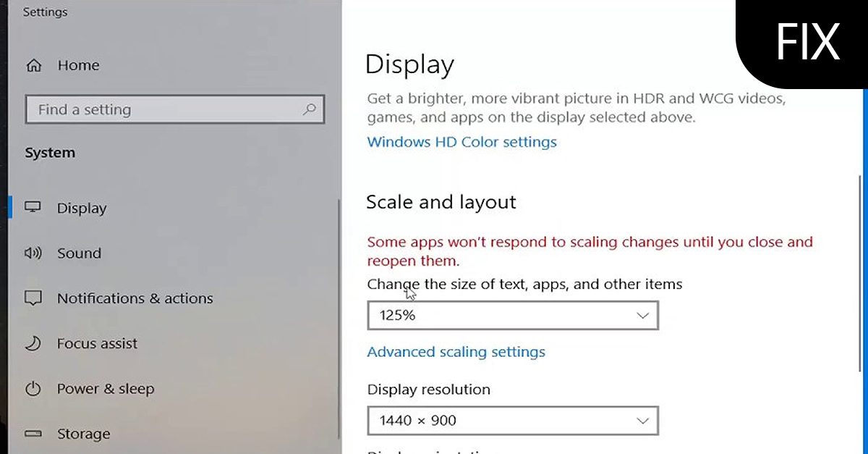Click the Advanced scaling settings link
The width and height of the screenshot is (868, 454).
coord(456,352)
